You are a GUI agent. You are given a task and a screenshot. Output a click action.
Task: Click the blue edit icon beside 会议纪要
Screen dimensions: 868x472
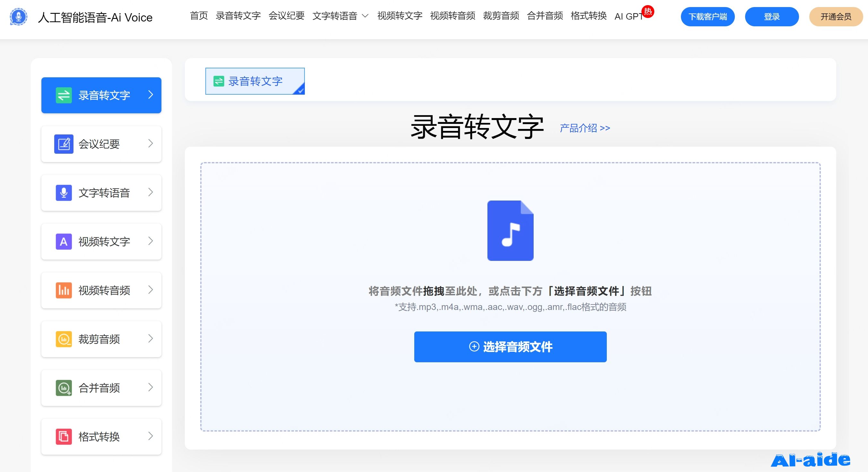pos(64,144)
